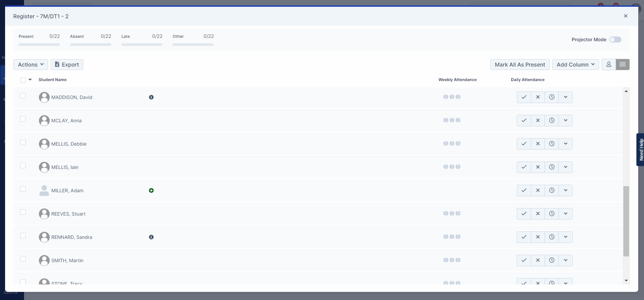
Task: Open more attendance codes for MILLER, Adam
Action: pyautogui.click(x=566, y=191)
